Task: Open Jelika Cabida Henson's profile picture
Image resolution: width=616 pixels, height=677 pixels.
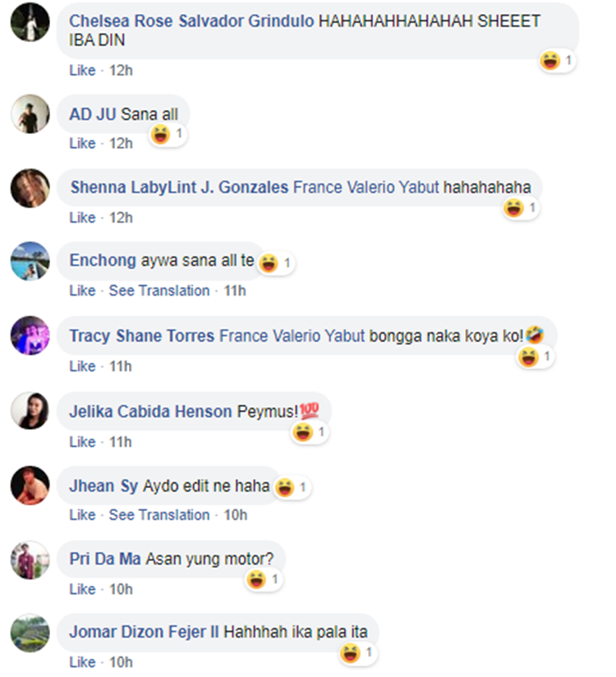Action: click(x=30, y=411)
